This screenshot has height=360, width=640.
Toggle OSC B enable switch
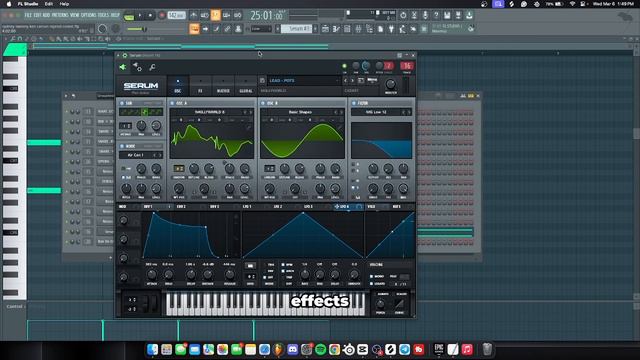[x=263, y=103]
